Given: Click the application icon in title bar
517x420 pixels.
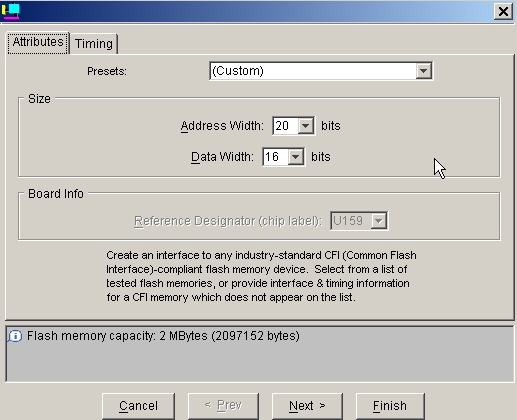Looking at the screenshot, I should click(x=11, y=11).
